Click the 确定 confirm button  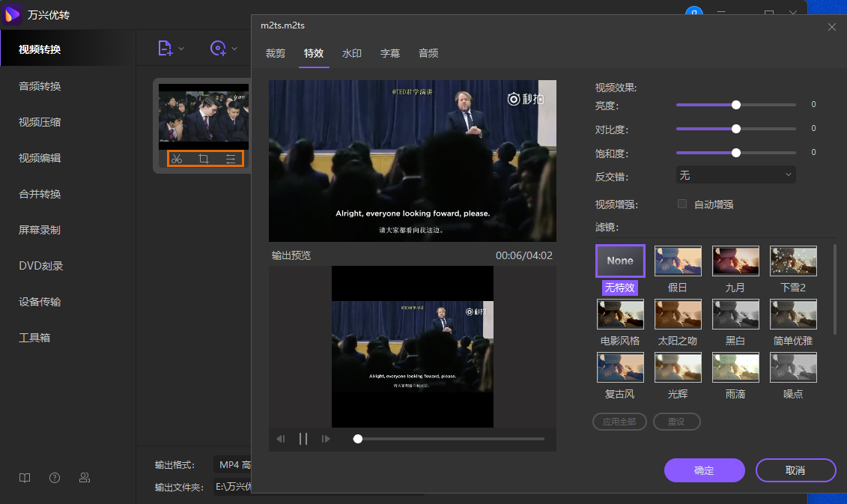[704, 470]
